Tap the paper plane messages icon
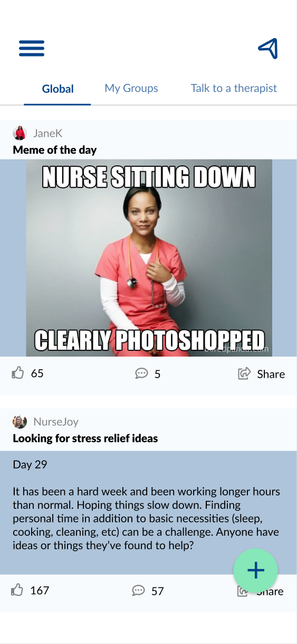This screenshot has height=644, width=297. (x=268, y=49)
